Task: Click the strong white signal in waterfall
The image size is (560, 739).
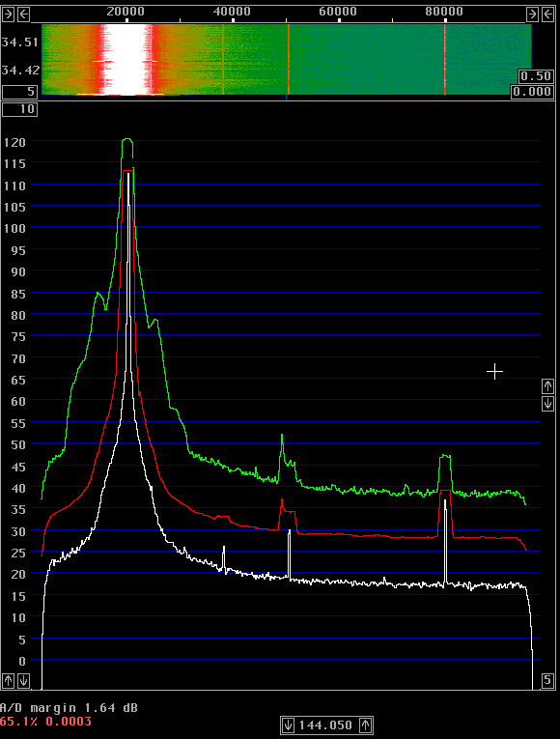Action: coord(128,59)
